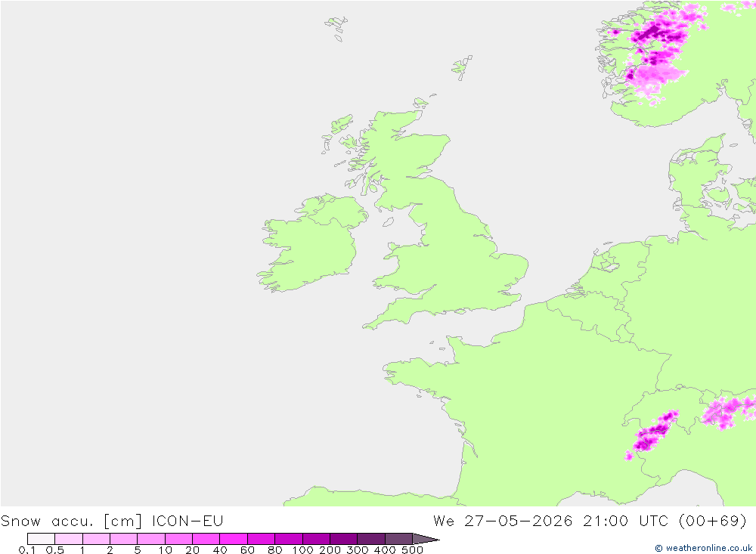Pick the legend swatch between 20 and 40

click(x=206, y=539)
